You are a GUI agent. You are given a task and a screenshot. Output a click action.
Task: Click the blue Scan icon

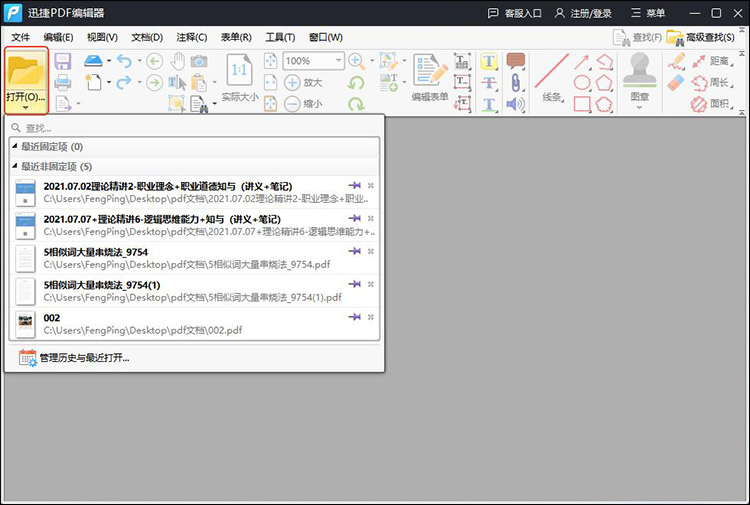93,61
